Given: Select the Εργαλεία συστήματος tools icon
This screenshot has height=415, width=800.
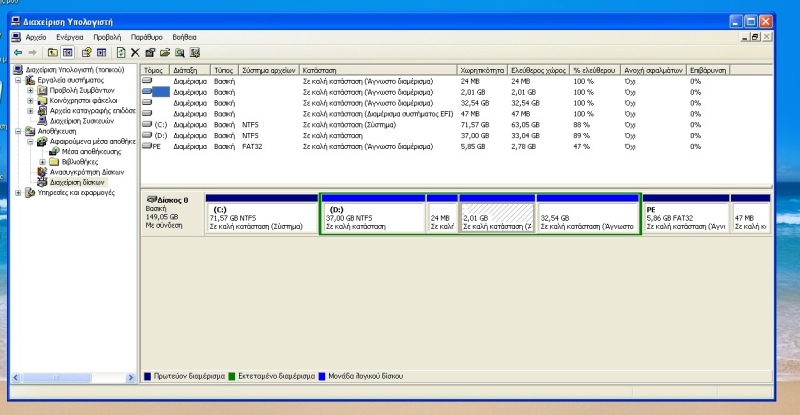Looking at the screenshot, I should [30, 80].
